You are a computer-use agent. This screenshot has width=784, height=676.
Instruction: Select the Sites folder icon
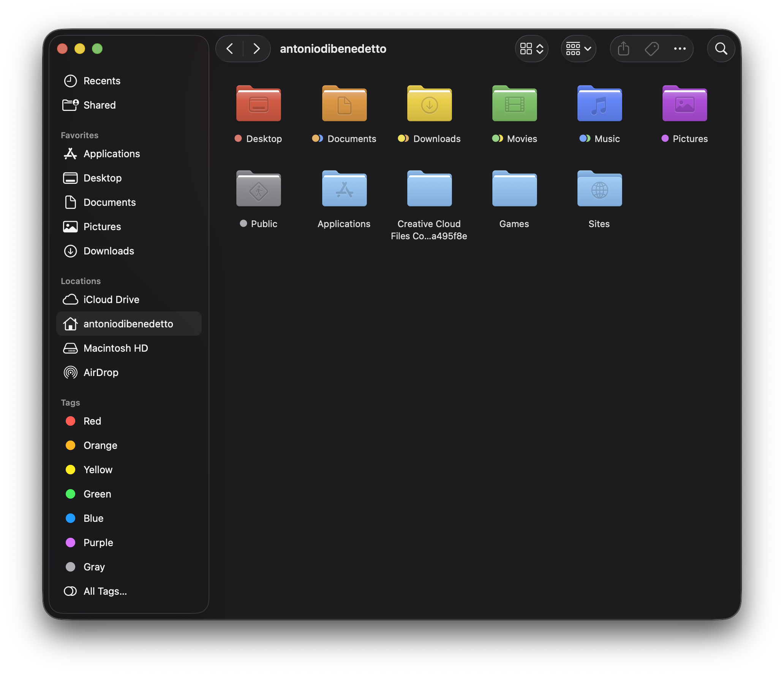tap(599, 189)
